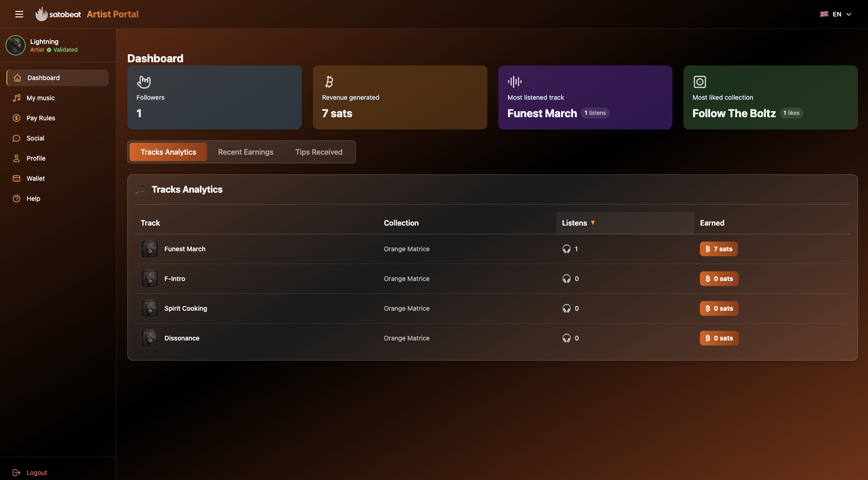The width and height of the screenshot is (868, 480).
Task: Click the 0 sats button for Spirit Cooking
Action: click(x=719, y=308)
